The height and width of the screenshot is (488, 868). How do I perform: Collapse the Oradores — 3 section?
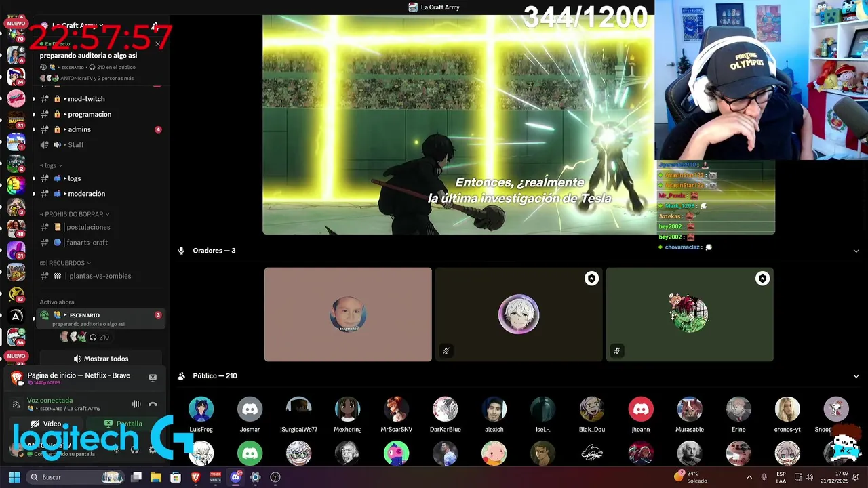856,251
